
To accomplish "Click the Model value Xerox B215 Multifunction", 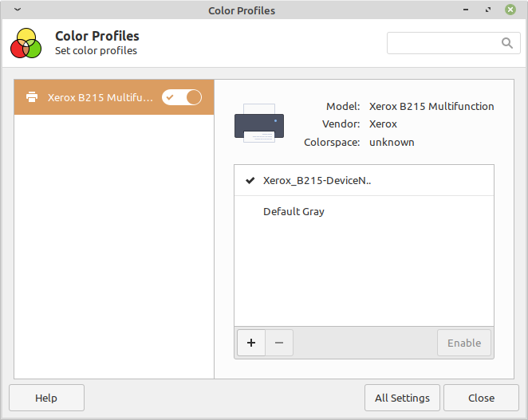I will point(431,106).
